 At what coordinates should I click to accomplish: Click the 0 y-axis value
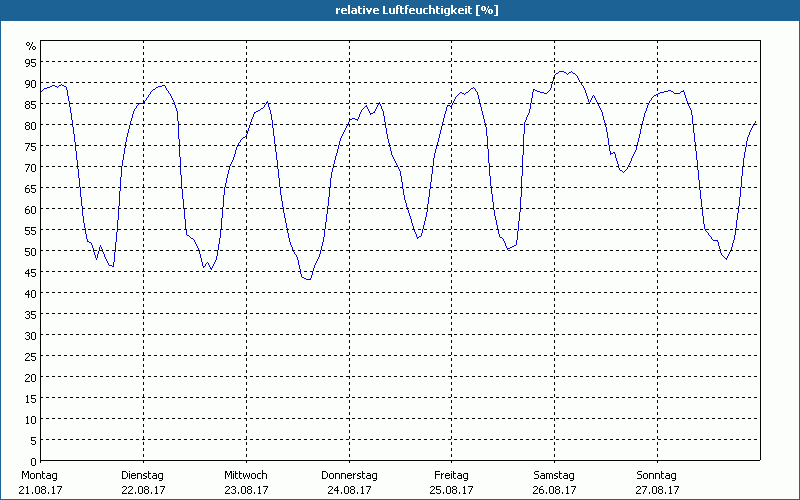(34, 461)
